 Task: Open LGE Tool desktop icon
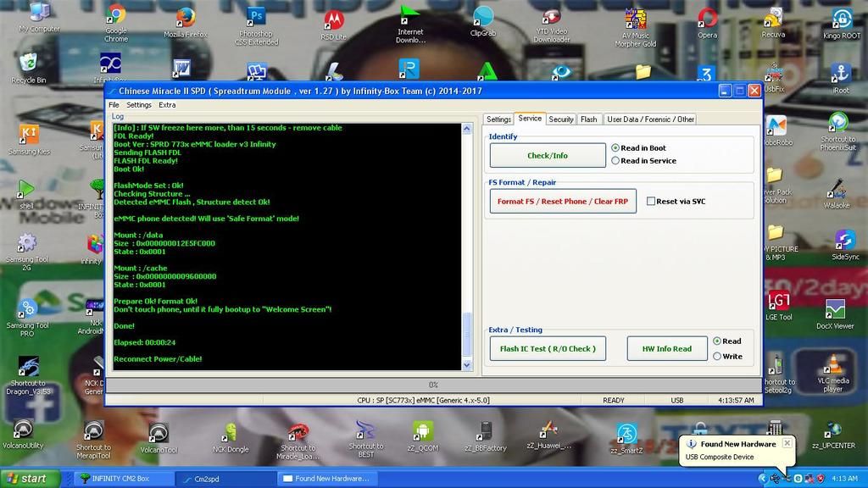(x=778, y=306)
